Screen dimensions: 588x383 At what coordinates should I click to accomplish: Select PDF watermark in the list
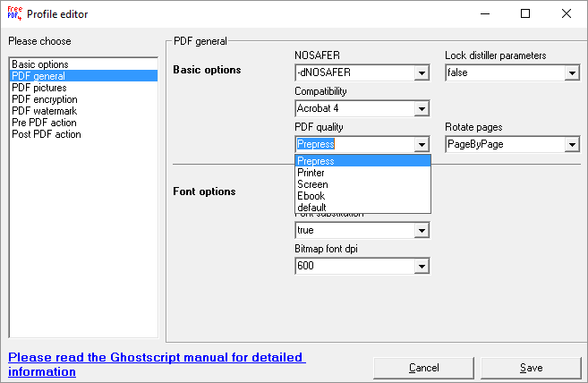point(44,111)
